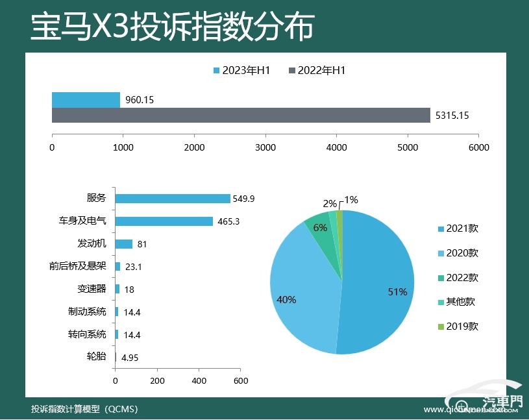Select the gray 5315.15 bar
Screen dimensions: 529x420
tap(241, 115)
